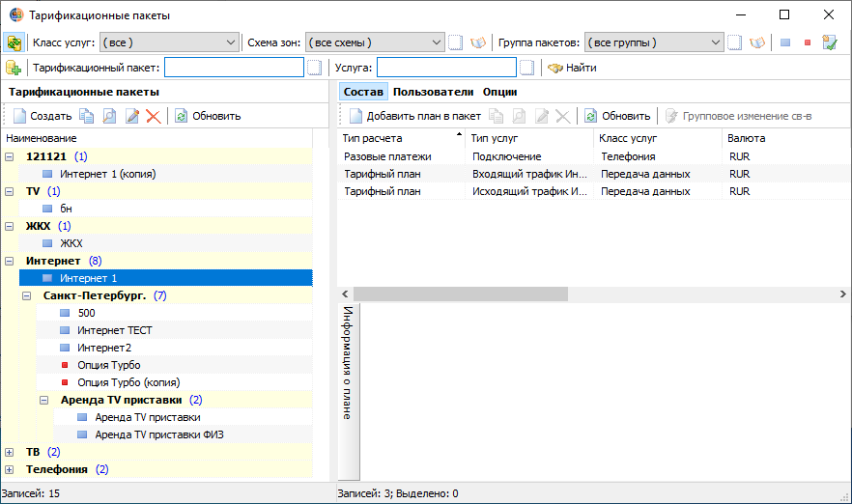Click the edit plan pencil icon in Состав toolbar
The width and height of the screenshot is (852, 504).
(x=542, y=116)
